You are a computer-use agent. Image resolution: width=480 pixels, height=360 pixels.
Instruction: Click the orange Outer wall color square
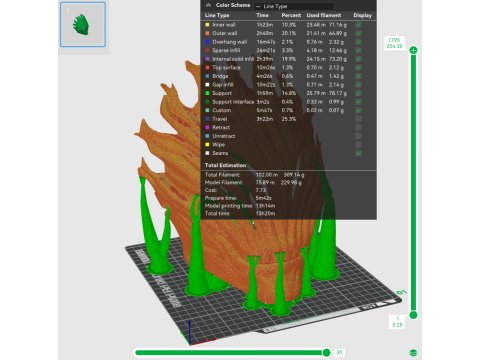point(207,33)
